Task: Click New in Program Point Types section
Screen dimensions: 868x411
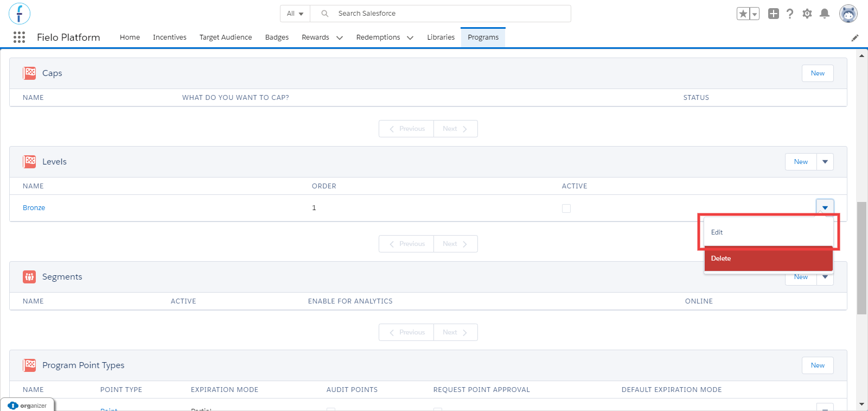Action: click(818, 365)
